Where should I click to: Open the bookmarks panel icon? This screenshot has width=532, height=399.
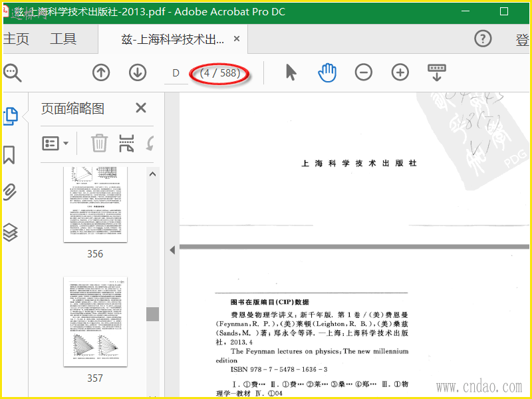(9, 155)
